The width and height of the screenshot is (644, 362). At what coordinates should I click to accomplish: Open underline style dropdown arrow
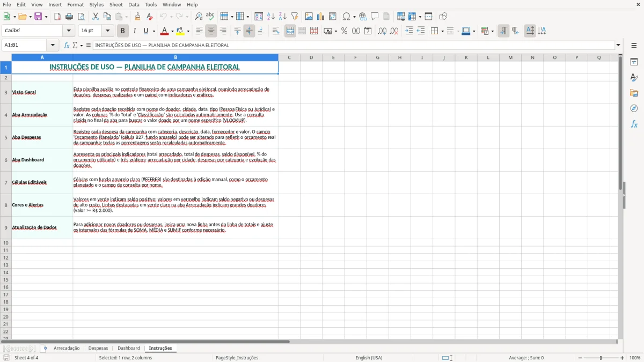pos(153,31)
